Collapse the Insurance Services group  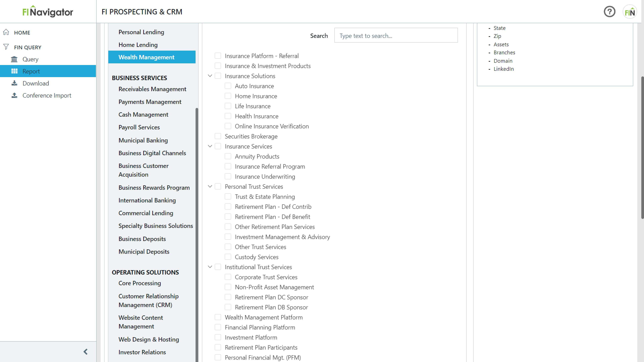pyautogui.click(x=210, y=146)
